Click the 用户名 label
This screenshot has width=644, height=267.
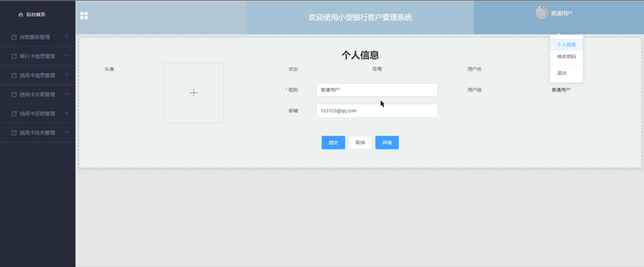coord(474,69)
